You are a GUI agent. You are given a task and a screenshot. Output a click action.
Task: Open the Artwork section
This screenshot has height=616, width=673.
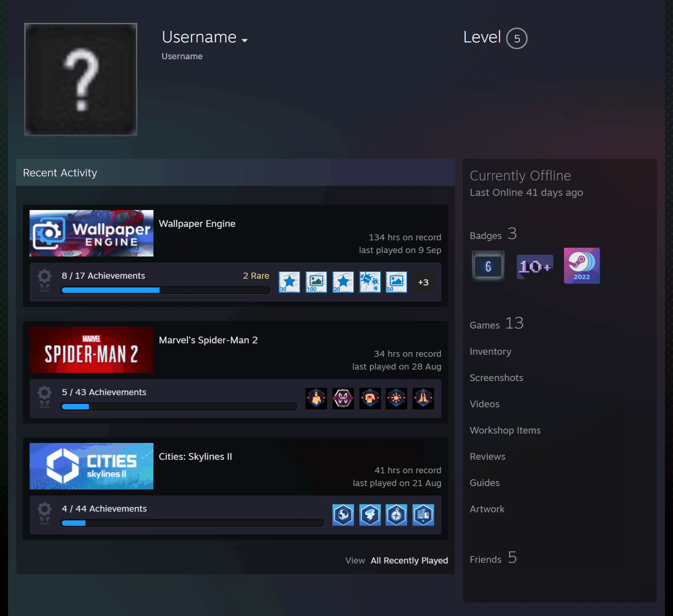pyautogui.click(x=487, y=509)
